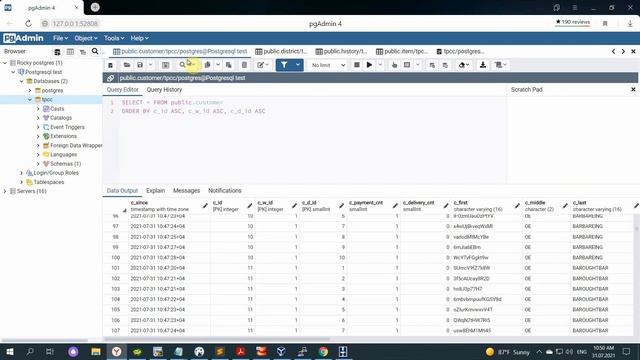
Task: Select the Data Output tab
Action: [x=122, y=191]
